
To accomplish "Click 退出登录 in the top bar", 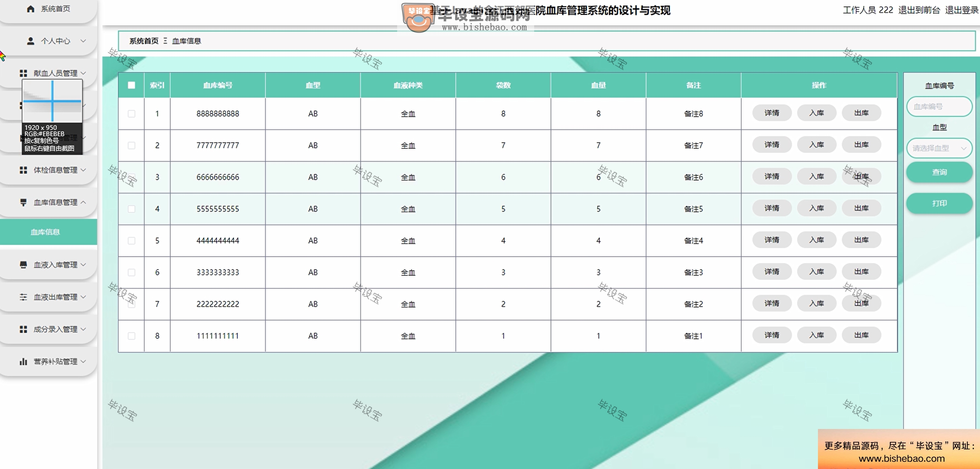I will (x=962, y=10).
